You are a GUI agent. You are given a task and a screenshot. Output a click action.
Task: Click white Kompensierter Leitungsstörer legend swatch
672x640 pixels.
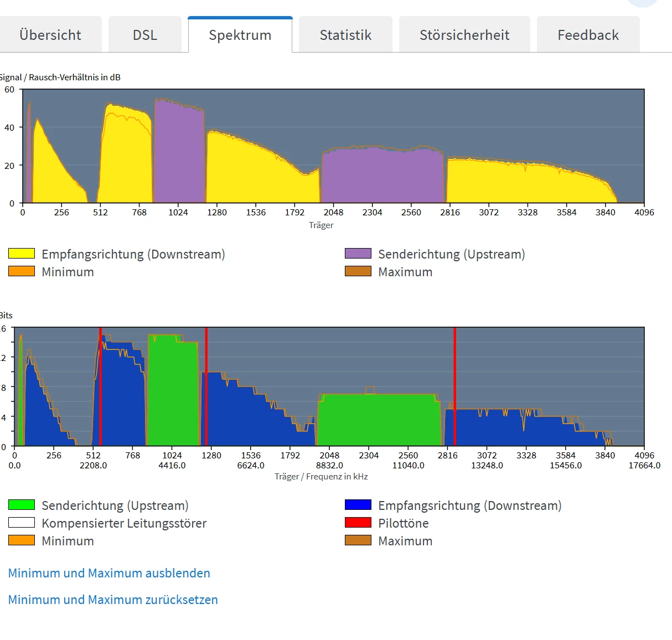(22, 523)
